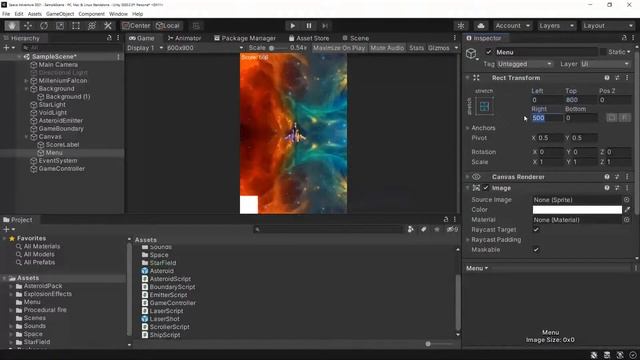This screenshot has width=640, height=360.
Task: Open the Cloud services icon
Action: click(481, 26)
